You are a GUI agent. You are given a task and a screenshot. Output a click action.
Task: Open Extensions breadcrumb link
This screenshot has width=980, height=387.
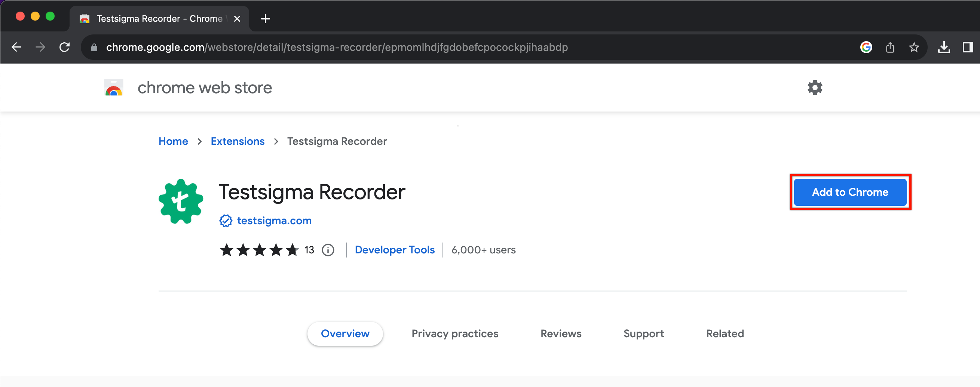tap(238, 141)
